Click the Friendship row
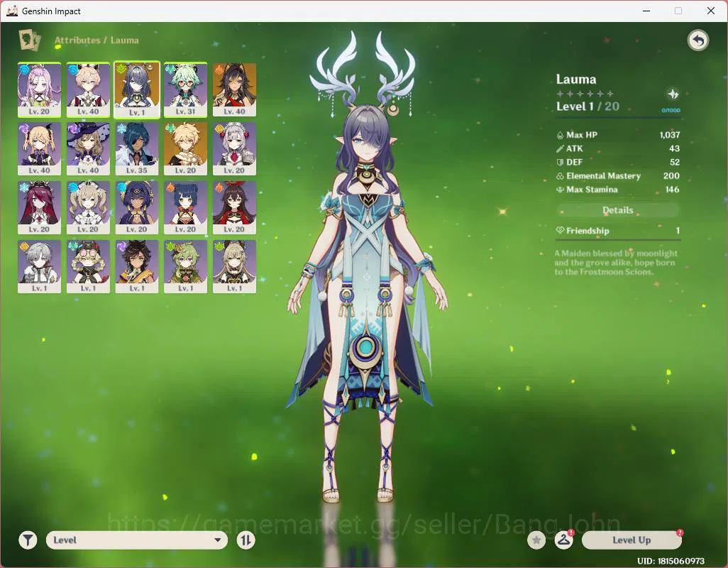Image resolution: width=728 pixels, height=568 pixels. [617, 231]
